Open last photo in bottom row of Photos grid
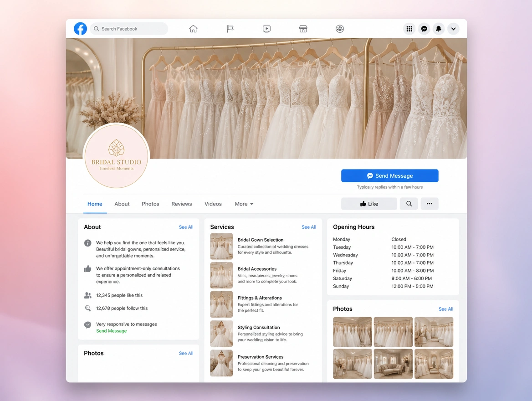 tap(434, 364)
